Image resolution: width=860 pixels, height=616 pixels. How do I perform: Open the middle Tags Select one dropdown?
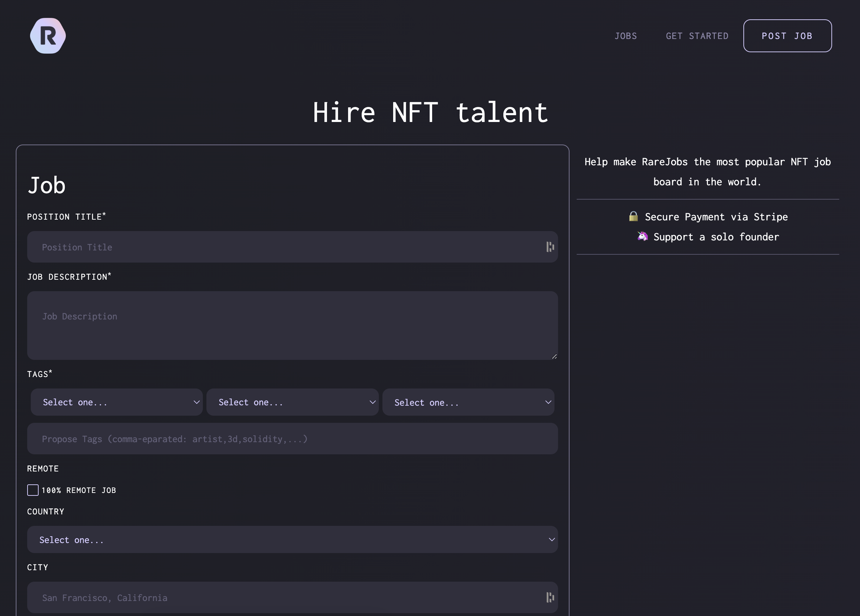point(292,402)
